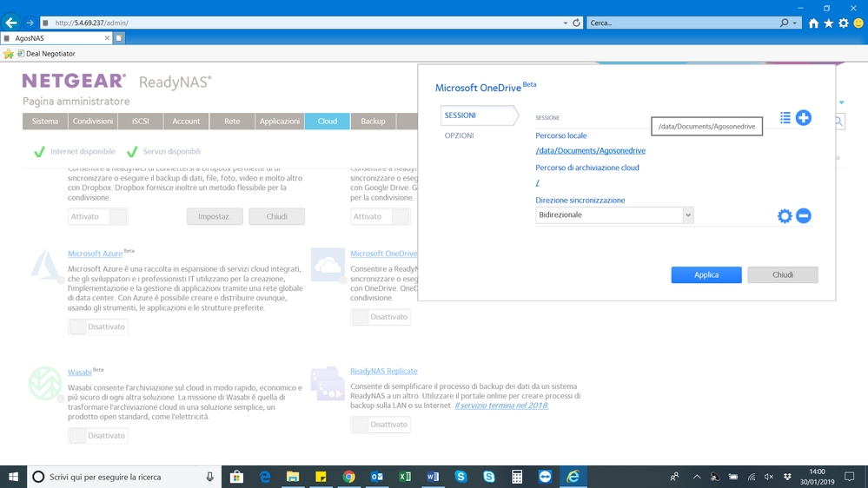Remove the session with minus icon
Viewport: 868px width, 488px height.
pyautogui.click(x=804, y=216)
